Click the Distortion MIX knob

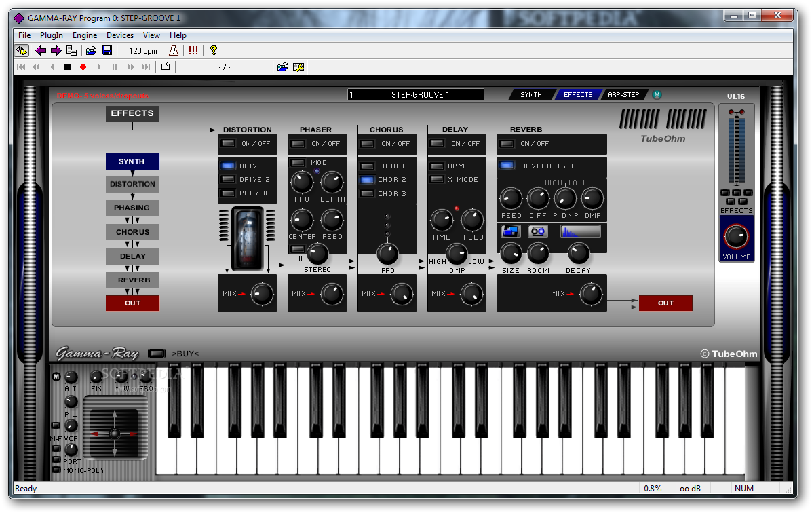click(262, 294)
